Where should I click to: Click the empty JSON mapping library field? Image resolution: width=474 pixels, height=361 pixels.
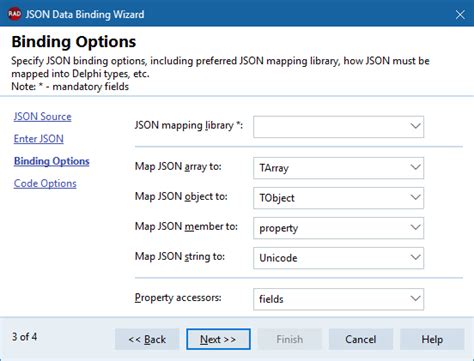point(331,127)
